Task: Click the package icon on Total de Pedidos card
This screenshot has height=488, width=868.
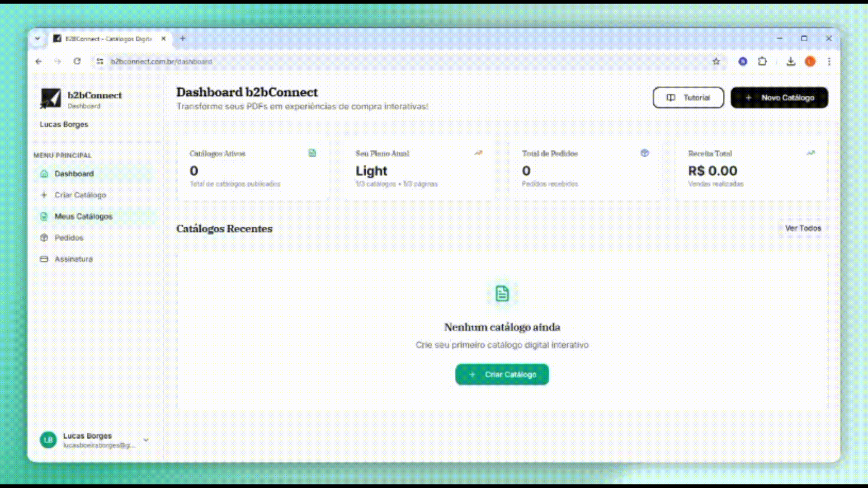Action: (645, 153)
